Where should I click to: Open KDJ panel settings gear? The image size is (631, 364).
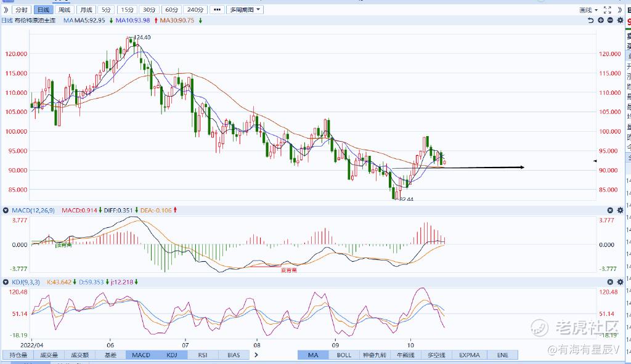(x=620, y=282)
